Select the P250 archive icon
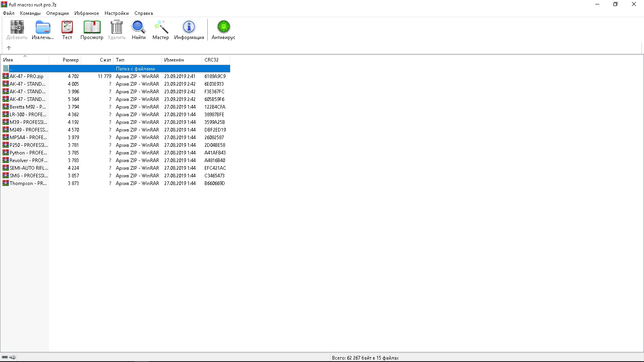This screenshot has width=644, height=362. [x=6, y=145]
